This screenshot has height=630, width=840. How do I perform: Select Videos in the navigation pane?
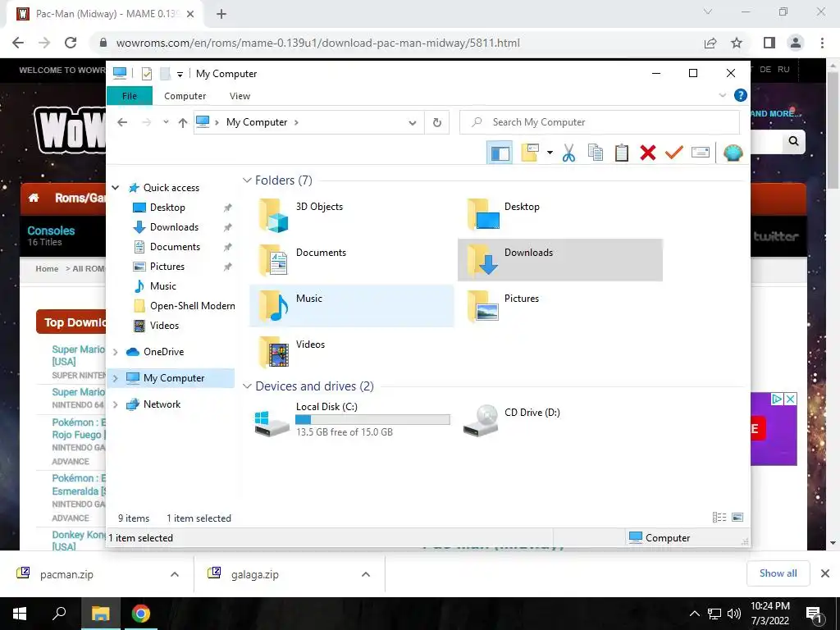coord(164,326)
